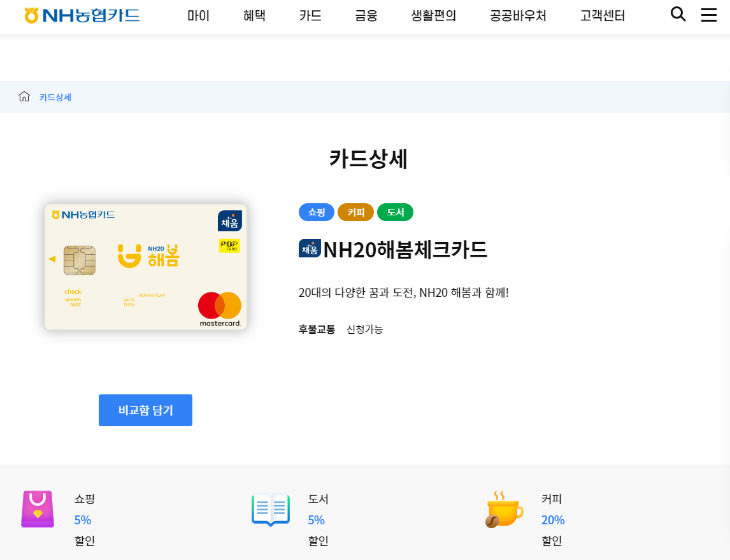Click the 후불교통 label
The width and height of the screenshot is (730, 560).
(317, 329)
